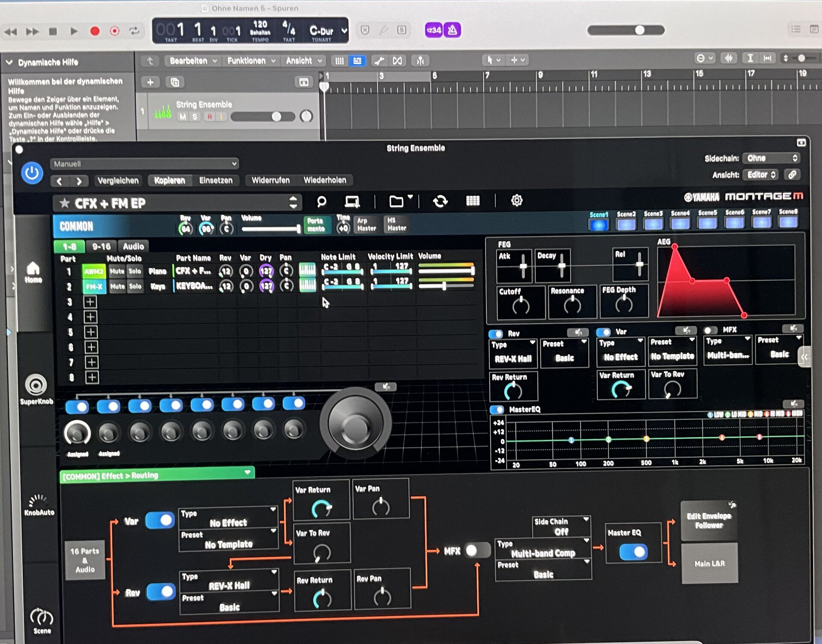This screenshot has height=644, width=822.
Task: Toggle the Master EQ switch in routing
Action: 633,552
